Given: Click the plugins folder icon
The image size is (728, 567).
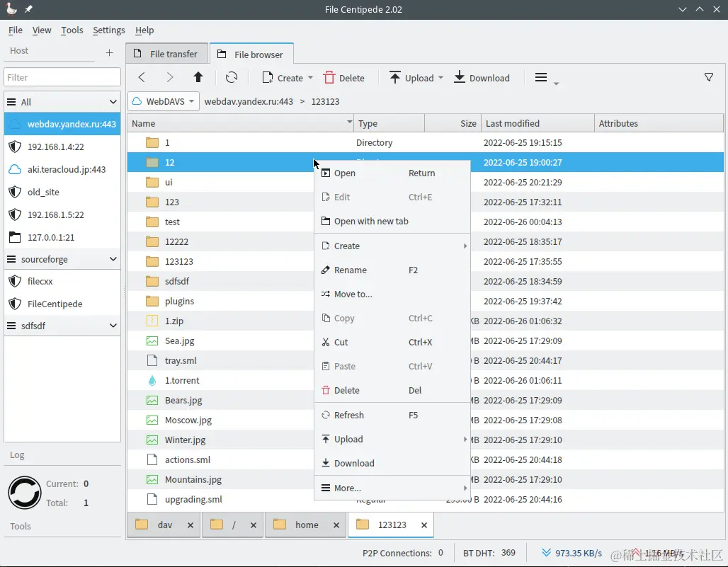Looking at the screenshot, I should (152, 301).
